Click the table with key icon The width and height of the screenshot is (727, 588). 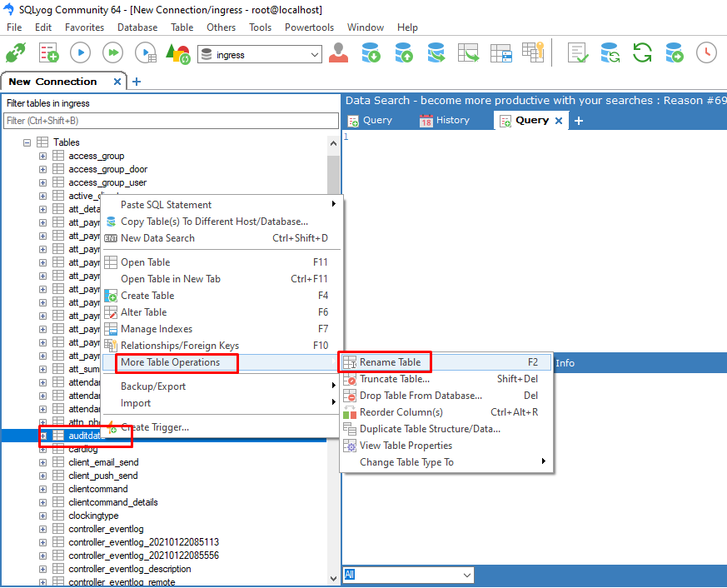click(533, 52)
